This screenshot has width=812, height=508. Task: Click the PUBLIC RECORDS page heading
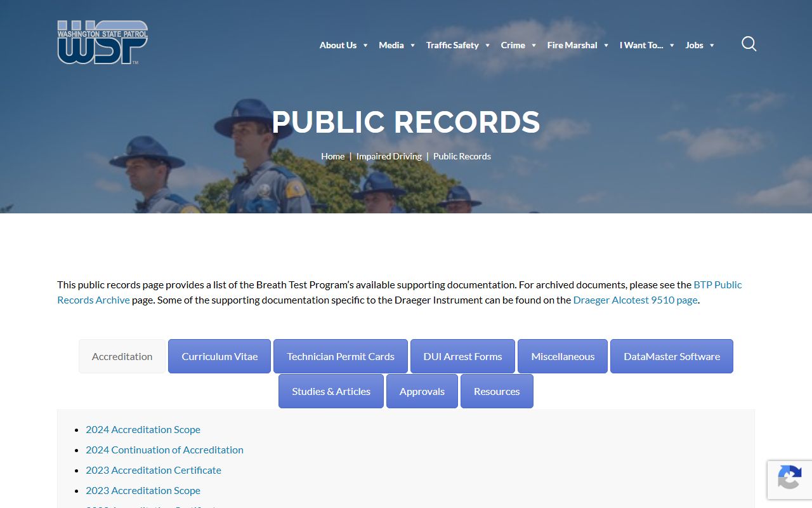coord(406,122)
